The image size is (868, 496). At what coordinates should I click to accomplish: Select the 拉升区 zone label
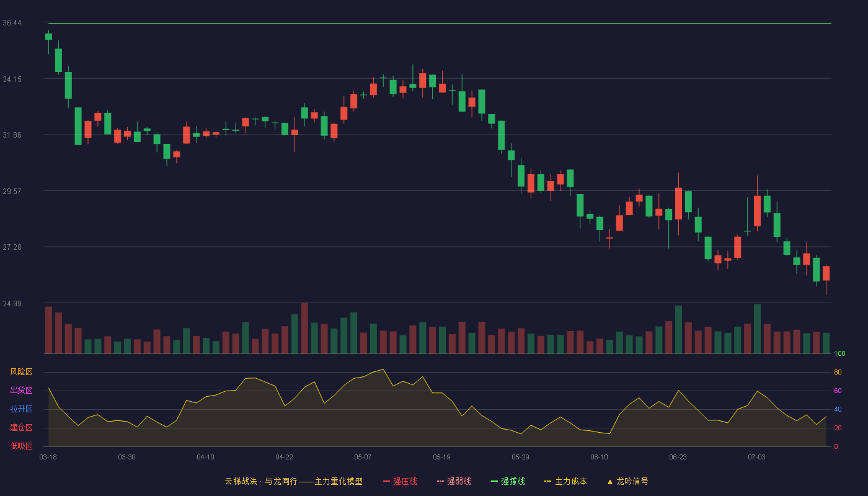coord(21,409)
